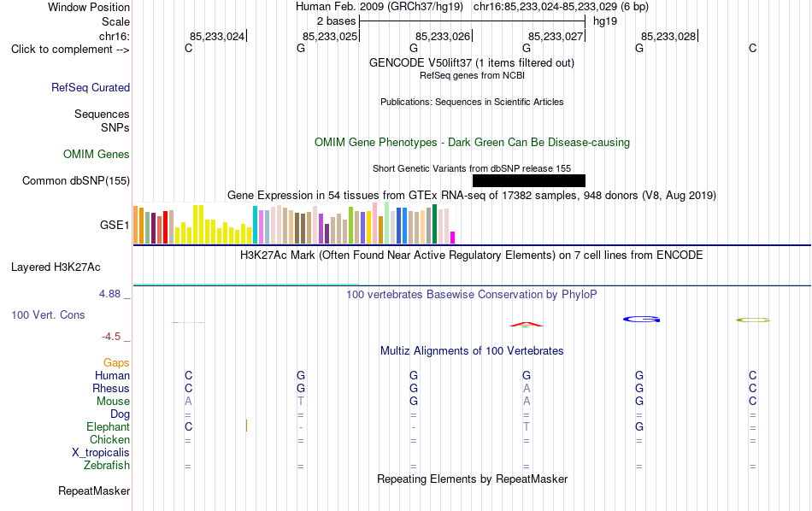Click the RepeatMasker track label
This screenshot has width=812, height=511.
pyautogui.click(x=94, y=490)
